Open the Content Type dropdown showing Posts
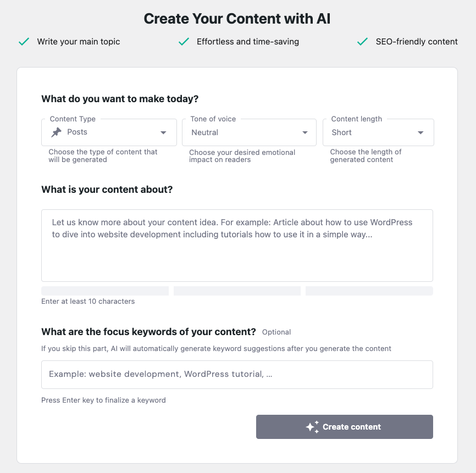 pos(108,132)
